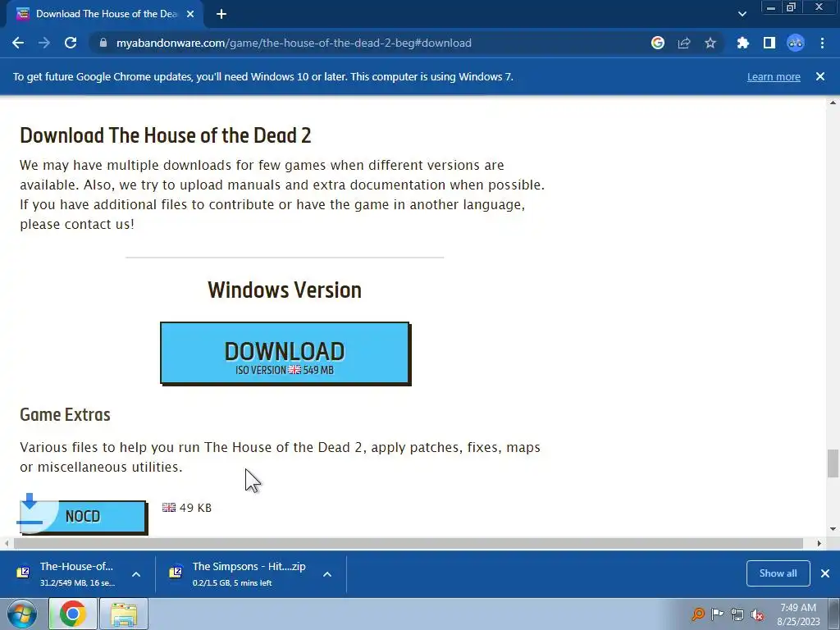View site info via the lock icon
The image size is (840, 630).
tap(103, 43)
